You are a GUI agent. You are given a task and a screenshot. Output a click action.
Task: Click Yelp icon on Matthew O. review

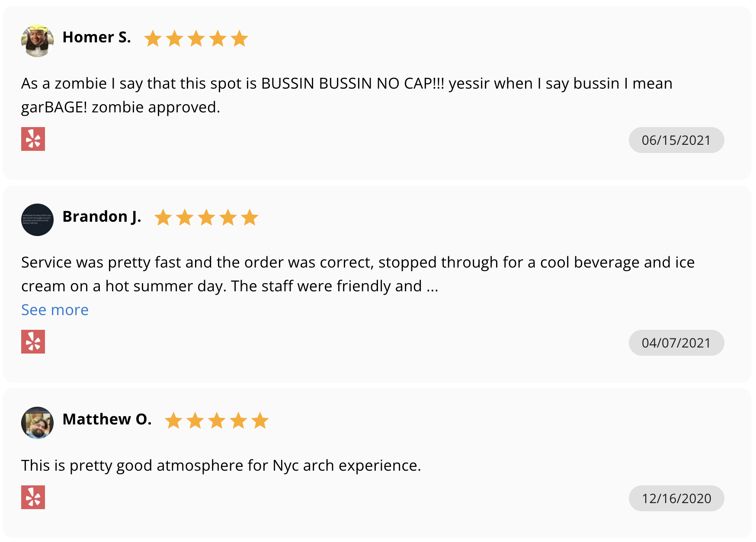click(x=33, y=497)
